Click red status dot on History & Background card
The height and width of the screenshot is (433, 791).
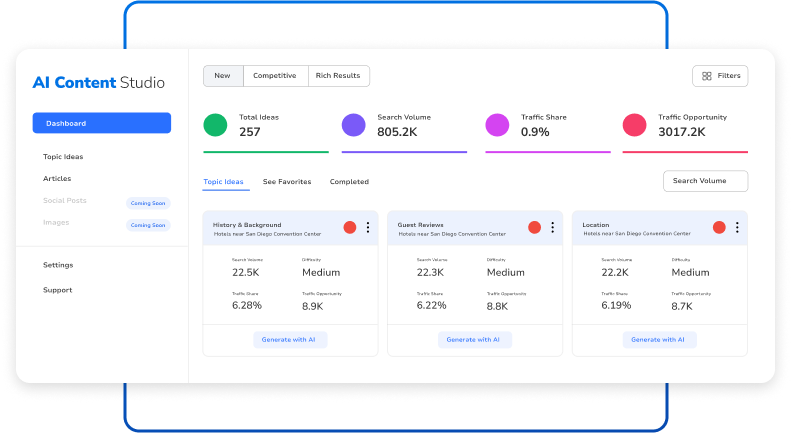350,228
